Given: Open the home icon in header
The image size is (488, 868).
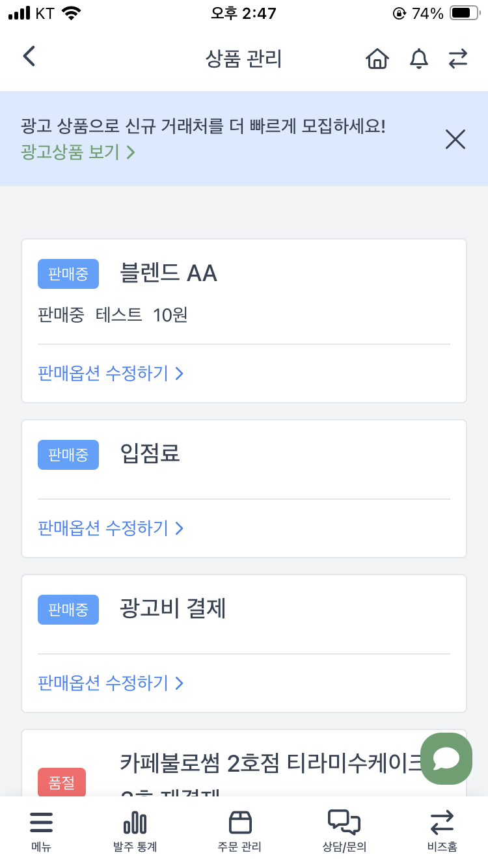Looking at the screenshot, I should (x=377, y=59).
